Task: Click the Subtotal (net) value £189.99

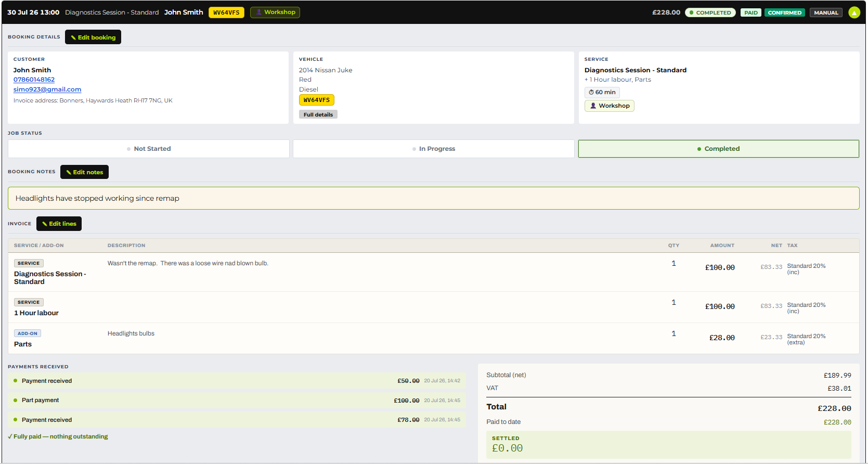Action: (x=837, y=376)
